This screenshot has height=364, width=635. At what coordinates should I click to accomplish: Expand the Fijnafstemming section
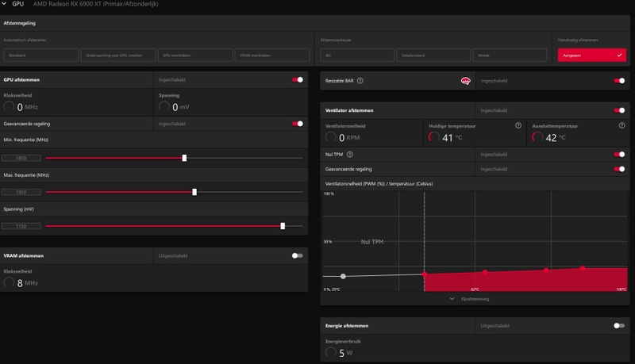469,299
